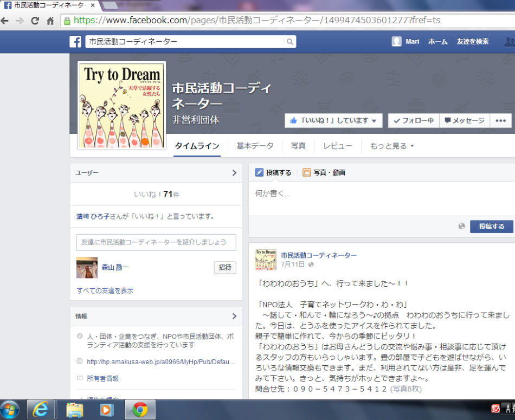Click the browser back arrow
This screenshot has height=420, width=515.
click(x=4, y=21)
